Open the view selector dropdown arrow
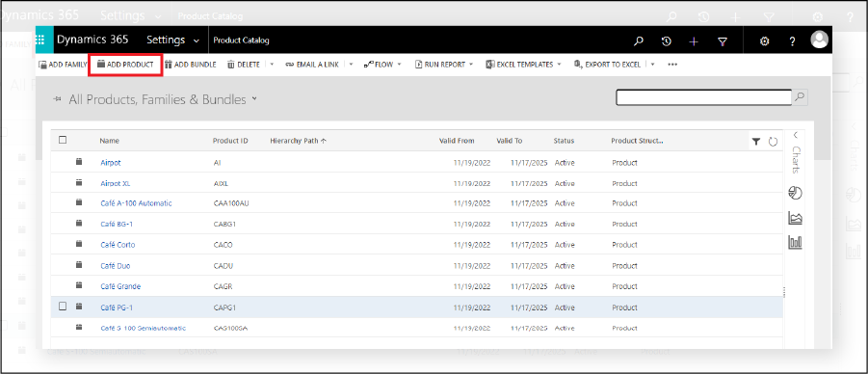The width and height of the screenshot is (868, 374). [254, 98]
